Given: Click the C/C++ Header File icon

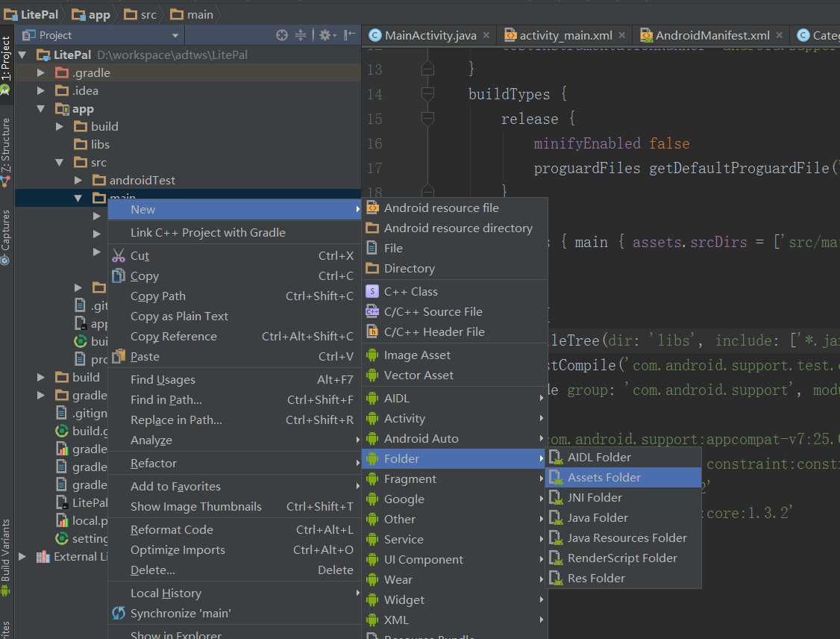Looking at the screenshot, I should [372, 332].
